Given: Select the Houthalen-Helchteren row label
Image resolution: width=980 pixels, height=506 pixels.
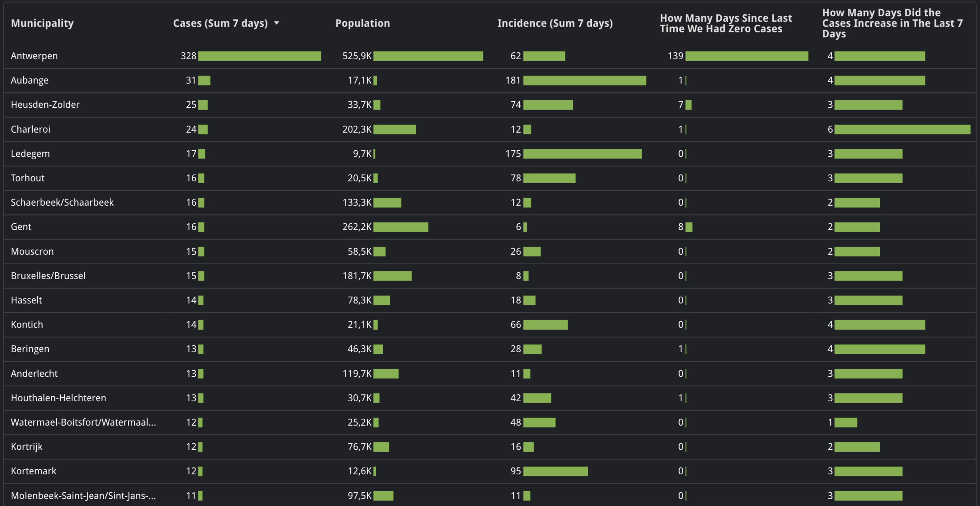Looking at the screenshot, I should coord(58,398).
